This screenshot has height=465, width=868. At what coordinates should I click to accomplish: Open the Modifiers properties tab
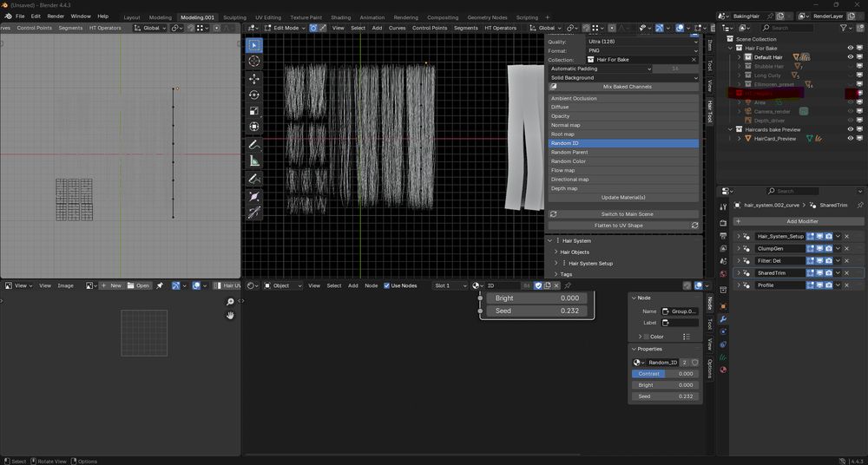click(723, 319)
